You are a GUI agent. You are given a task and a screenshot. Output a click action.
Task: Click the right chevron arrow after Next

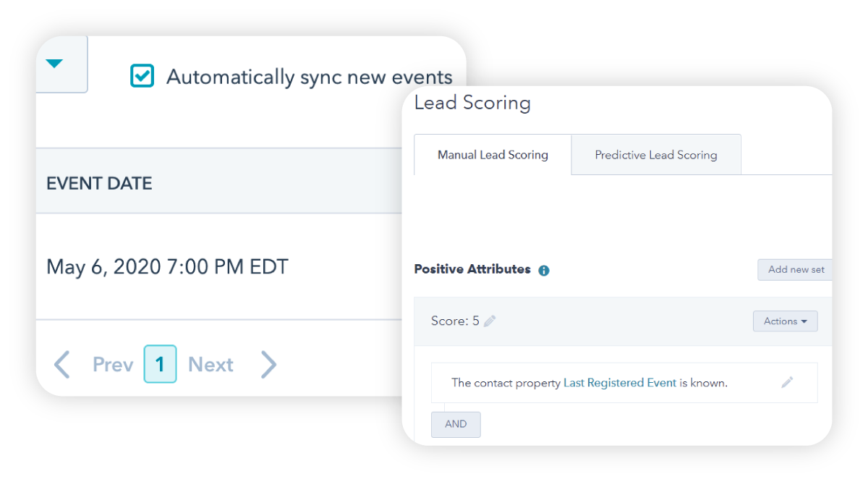[x=268, y=364]
